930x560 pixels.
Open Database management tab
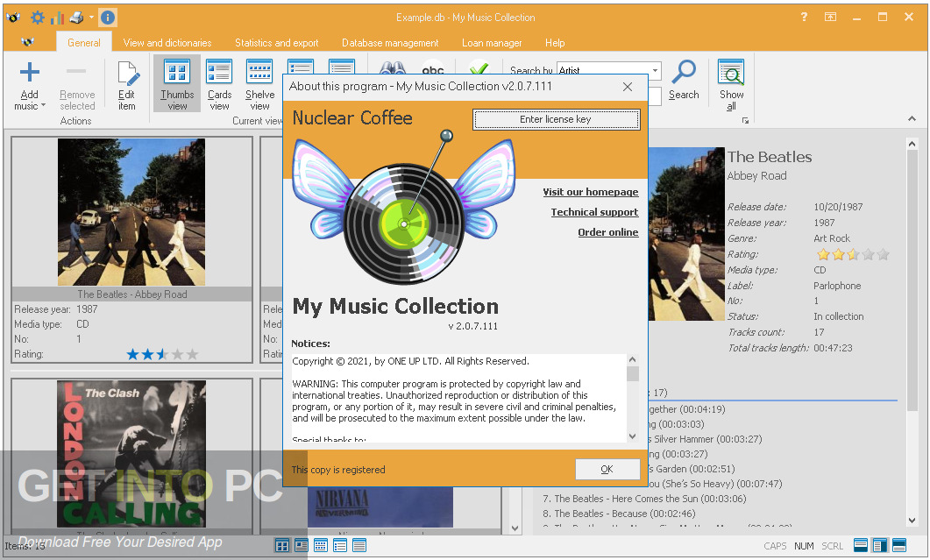pyautogui.click(x=390, y=43)
